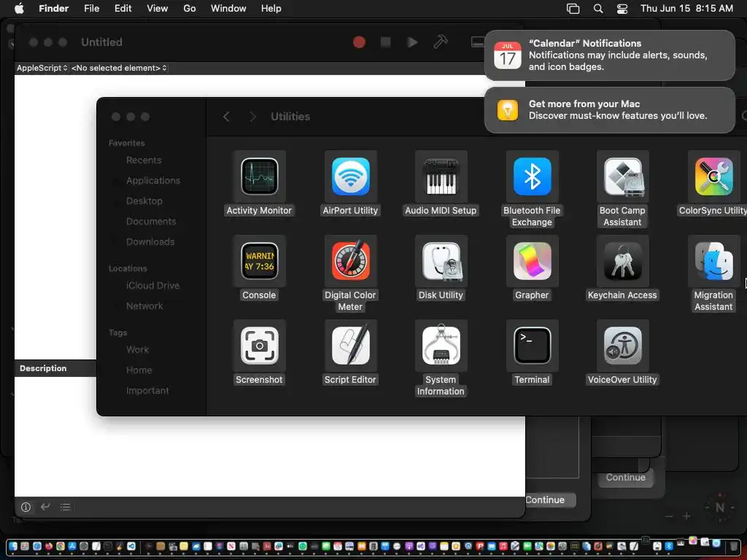Open the Terminal app icon
The width and height of the screenshot is (747, 560).
[532, 346]
